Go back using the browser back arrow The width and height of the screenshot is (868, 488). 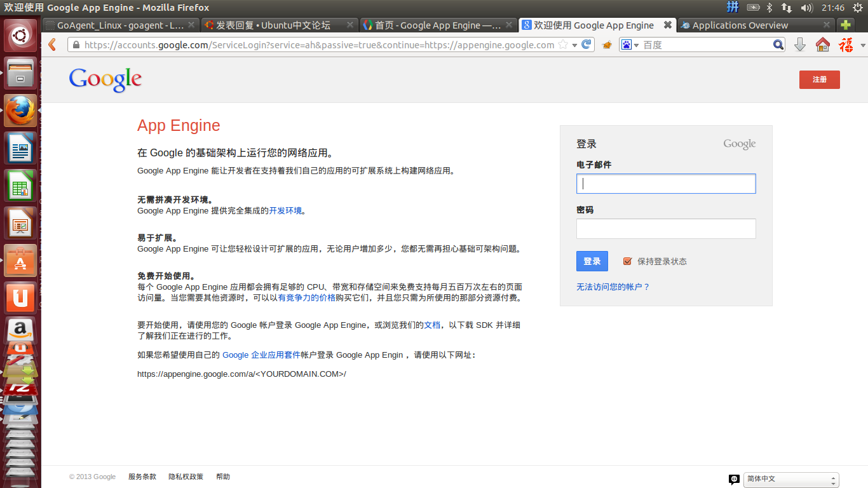tap(52, 45)
